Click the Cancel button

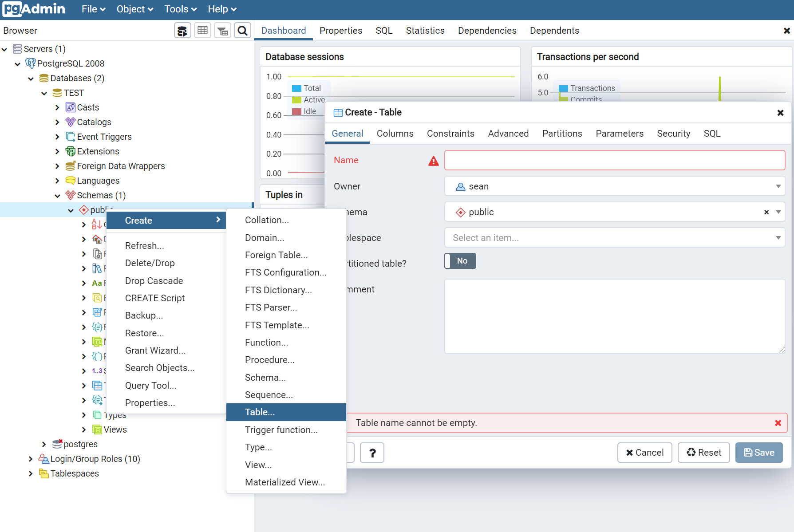[644, 453]
